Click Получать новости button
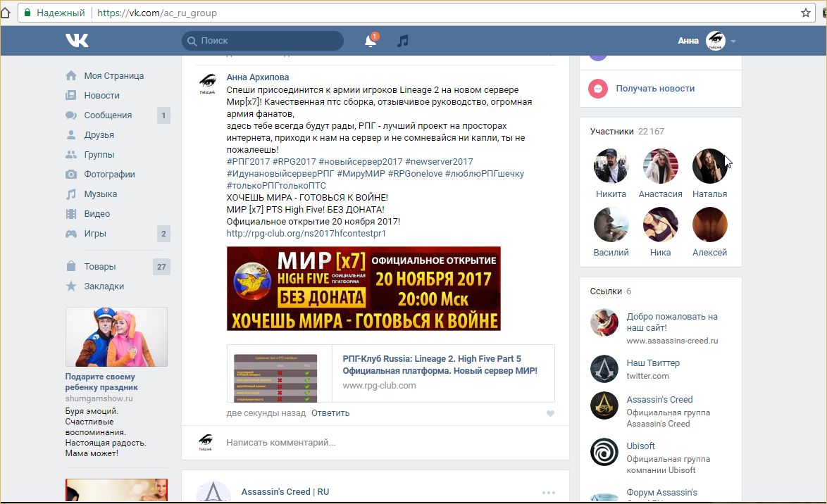Screen dimensions: 827x504 pyautogui.click(x=655, y=89)
